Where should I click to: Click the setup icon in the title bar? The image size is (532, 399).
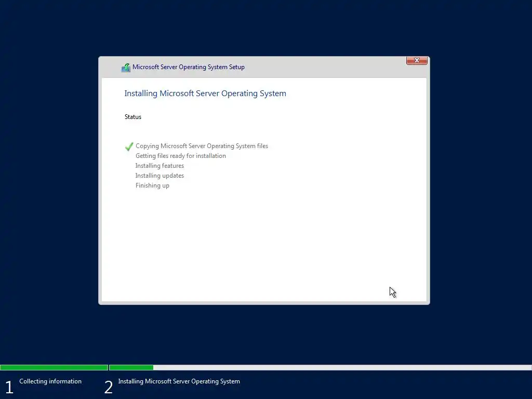point(126,68)
